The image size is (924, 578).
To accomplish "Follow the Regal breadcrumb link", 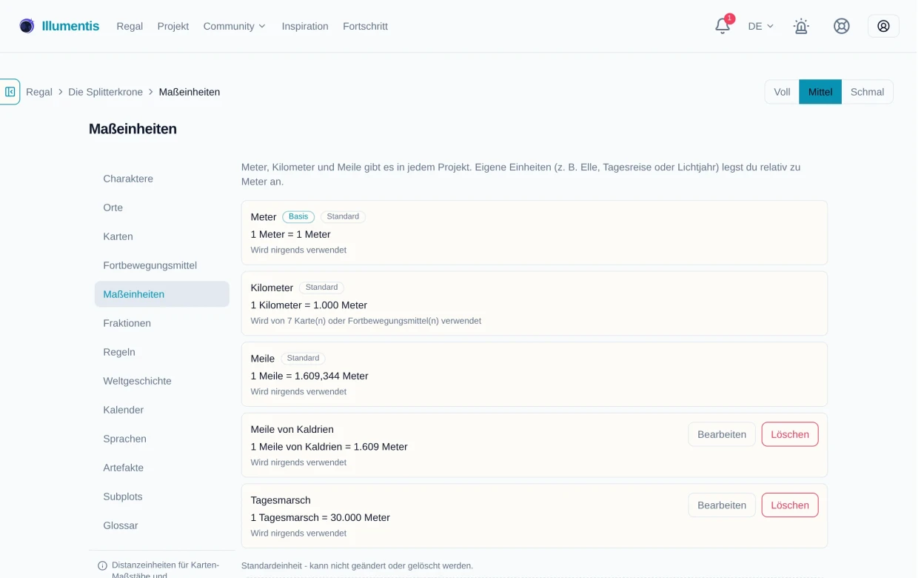I will [x=39, y=92].
